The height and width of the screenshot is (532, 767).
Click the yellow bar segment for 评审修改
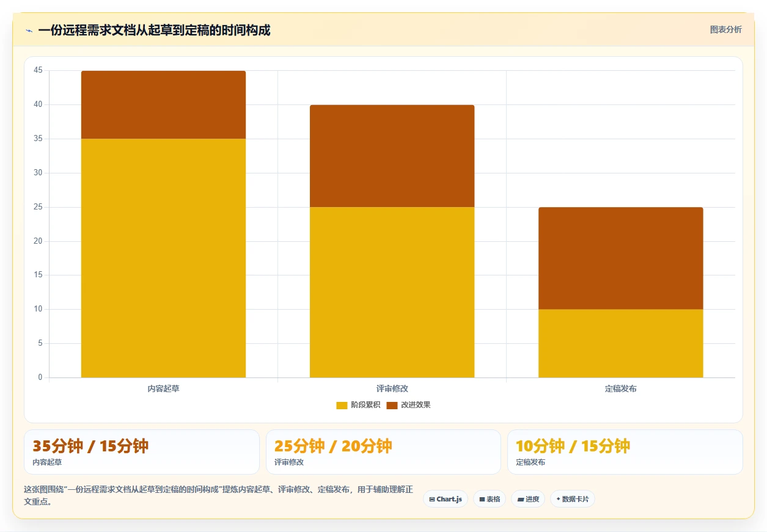[392, 292]
